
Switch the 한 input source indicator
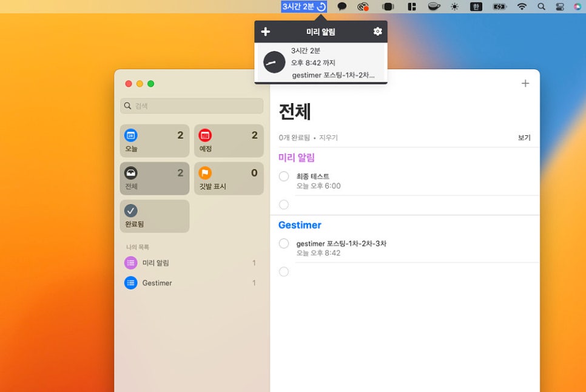tap(476, 6)
